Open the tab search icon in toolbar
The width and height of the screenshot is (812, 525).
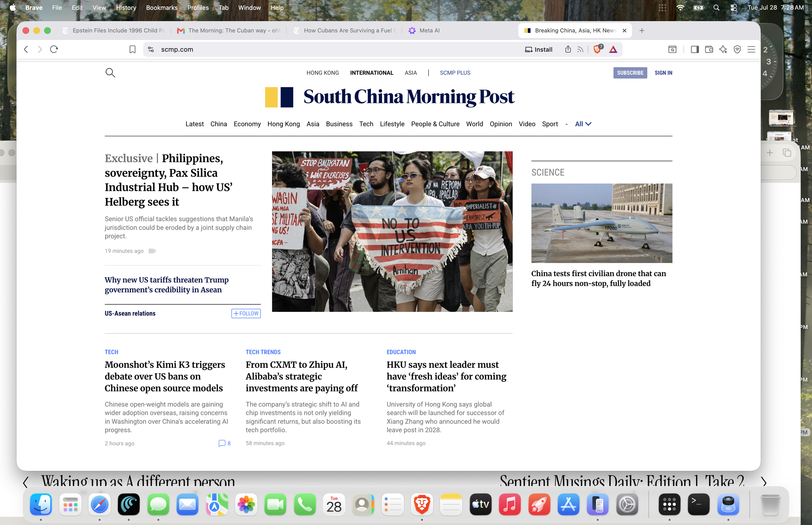click(x=672, y=49)
